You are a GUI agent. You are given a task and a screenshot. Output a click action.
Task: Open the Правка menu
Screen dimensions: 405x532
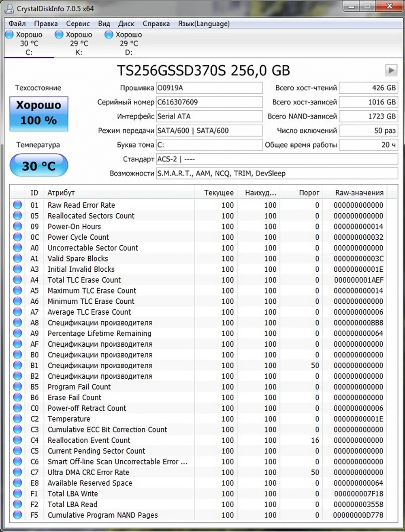tap(46, 24)
